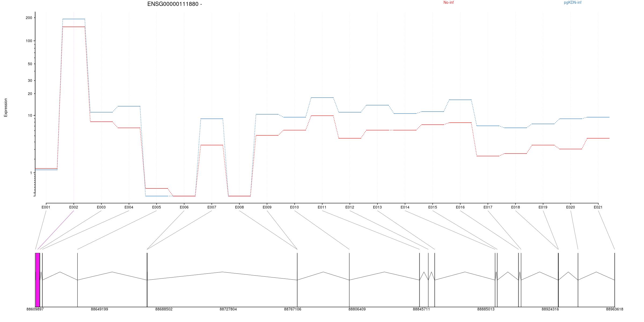Click blue pgKDN-inf segment above E007
The image size is (644, 322).
click(212, 119)
